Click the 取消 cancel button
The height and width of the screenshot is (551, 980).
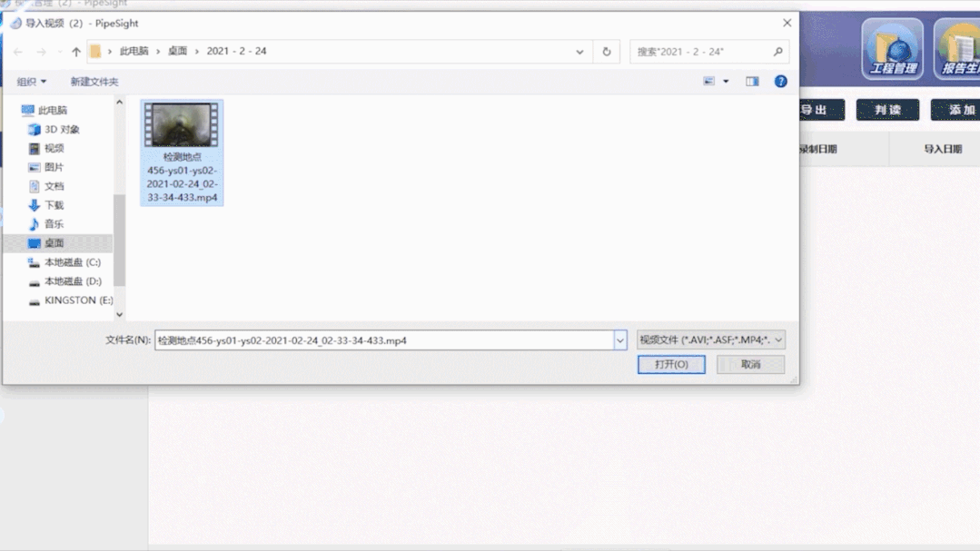coord(750,364)
